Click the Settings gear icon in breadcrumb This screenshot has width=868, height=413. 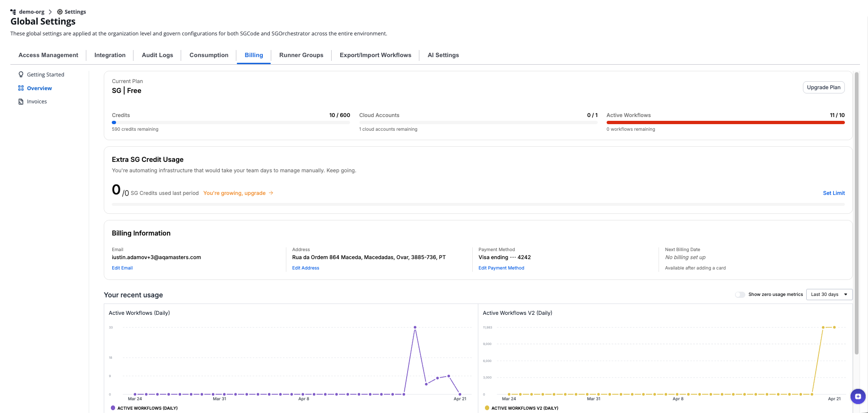[x=60, y=12]
